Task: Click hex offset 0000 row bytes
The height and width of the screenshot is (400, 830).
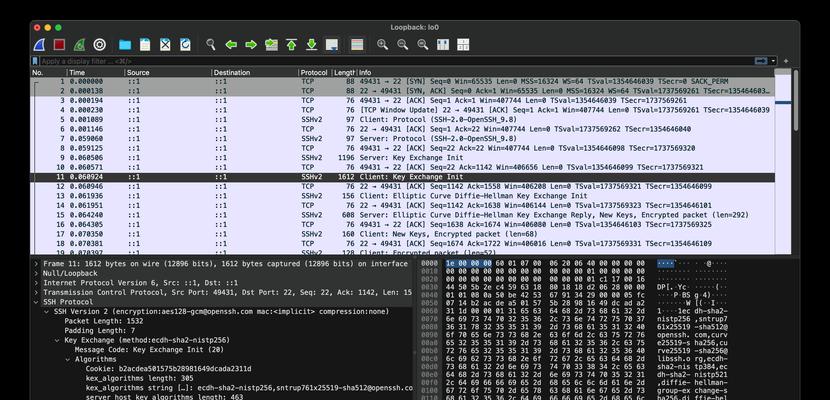Action: pos(545,263)
